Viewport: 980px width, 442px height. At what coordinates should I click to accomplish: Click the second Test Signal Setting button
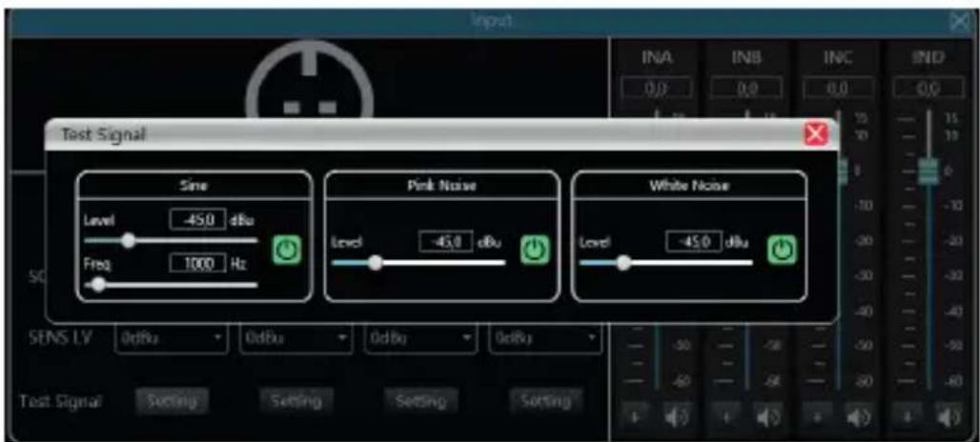pyautogui.click(x=296, y=399)
